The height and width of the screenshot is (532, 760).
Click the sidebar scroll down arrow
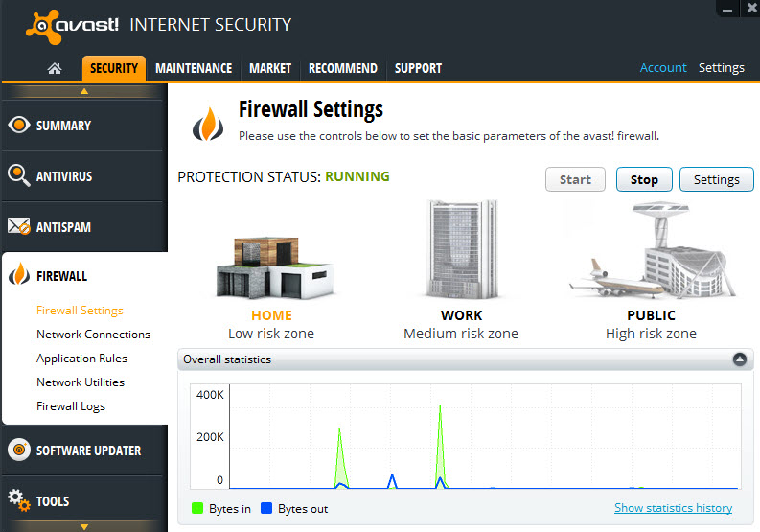84,526
